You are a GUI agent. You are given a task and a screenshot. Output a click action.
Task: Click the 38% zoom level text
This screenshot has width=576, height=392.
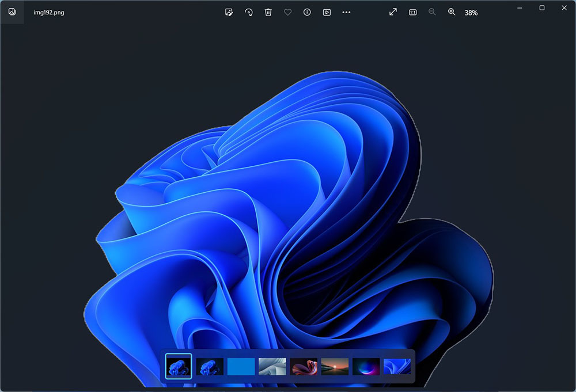(471, 13)
